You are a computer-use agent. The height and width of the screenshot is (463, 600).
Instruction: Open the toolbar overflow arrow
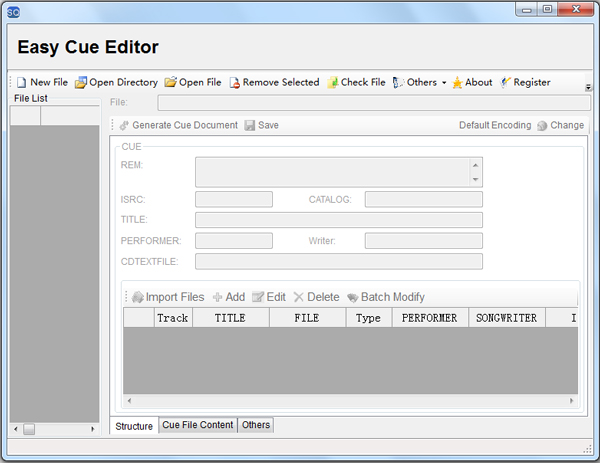click(588, 89)
